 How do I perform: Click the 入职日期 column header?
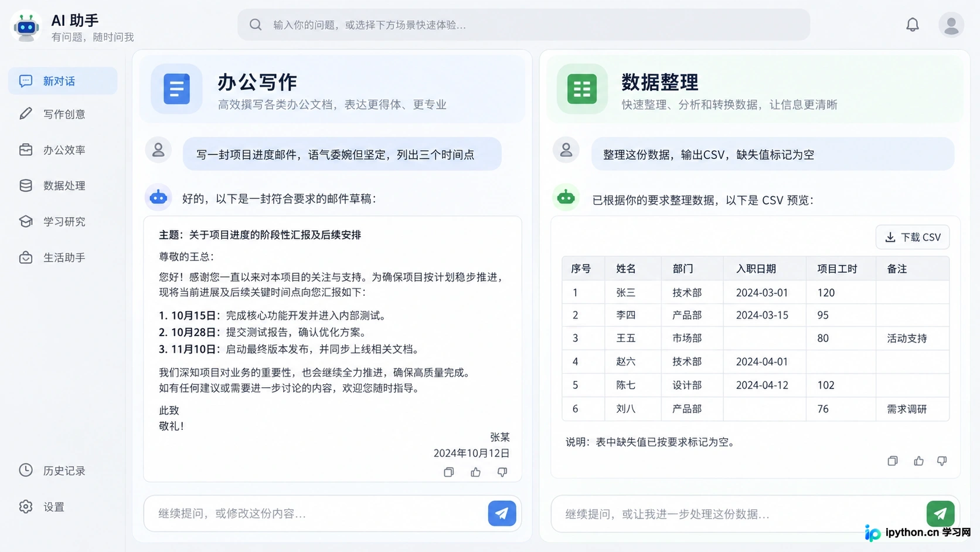756,269
